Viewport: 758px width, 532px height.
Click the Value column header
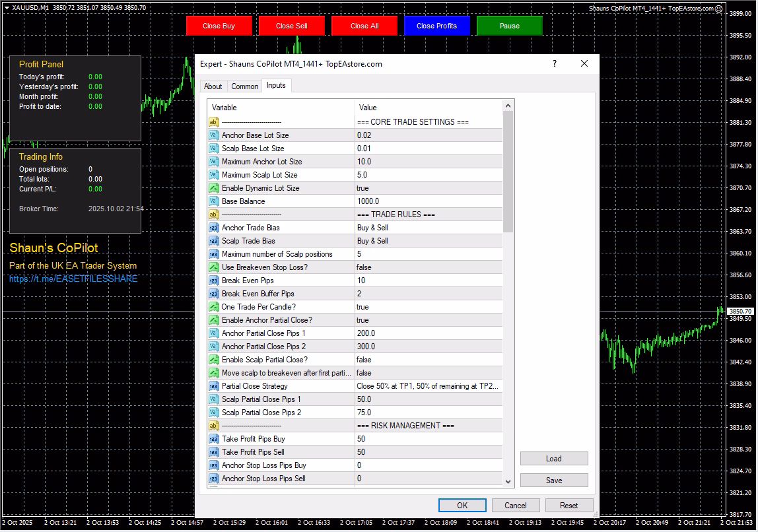pyautogui.click(x=429, y=108)
